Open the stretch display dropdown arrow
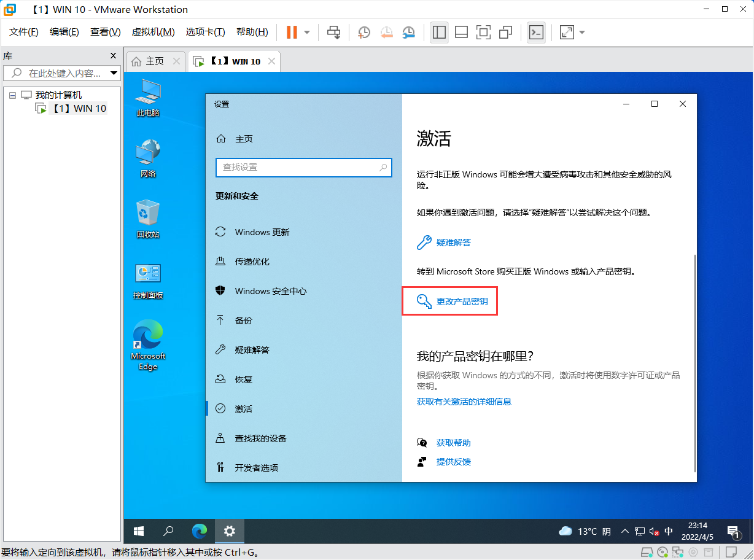The image size is (754, 560). point(582,32)
